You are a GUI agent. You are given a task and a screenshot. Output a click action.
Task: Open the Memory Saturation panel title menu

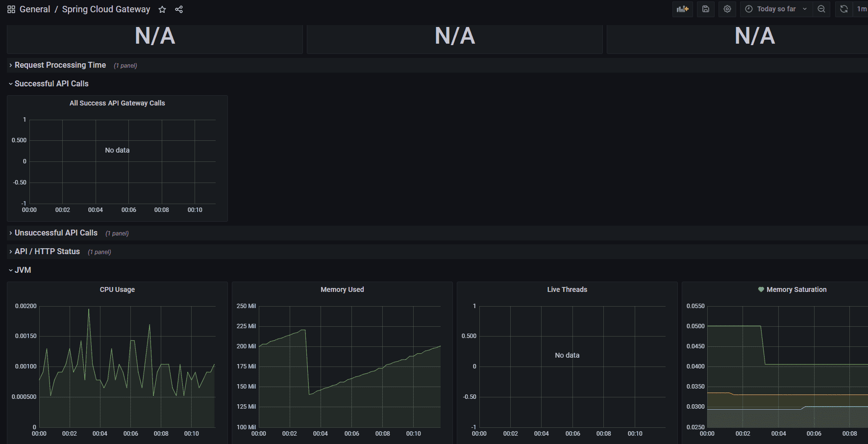pos(796,289)
